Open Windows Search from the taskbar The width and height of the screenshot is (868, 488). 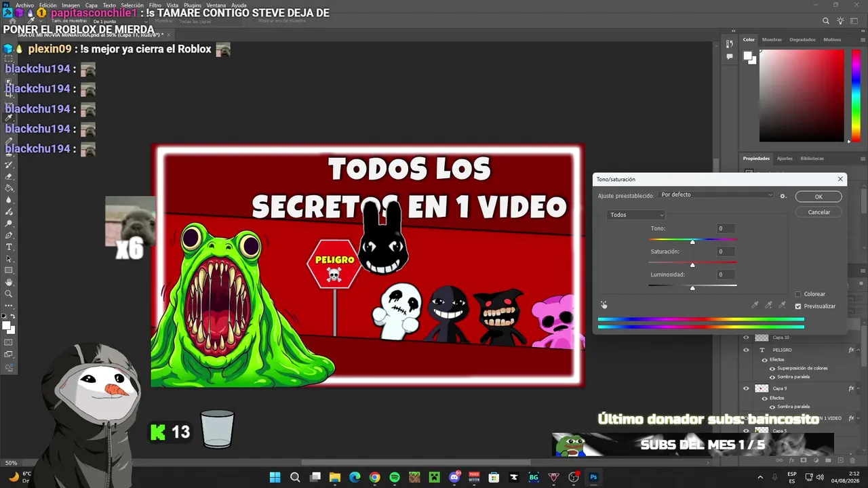click(295, 477)
